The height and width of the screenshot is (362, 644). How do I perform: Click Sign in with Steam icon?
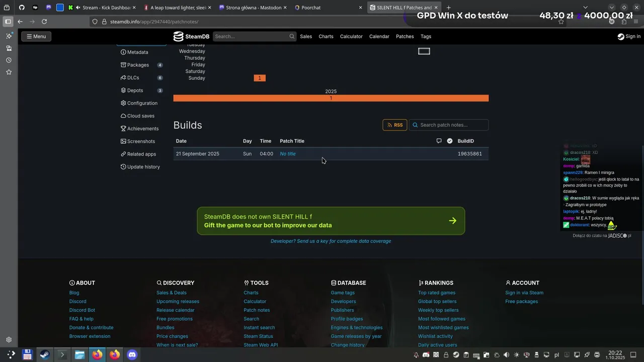tap(629, 36)
